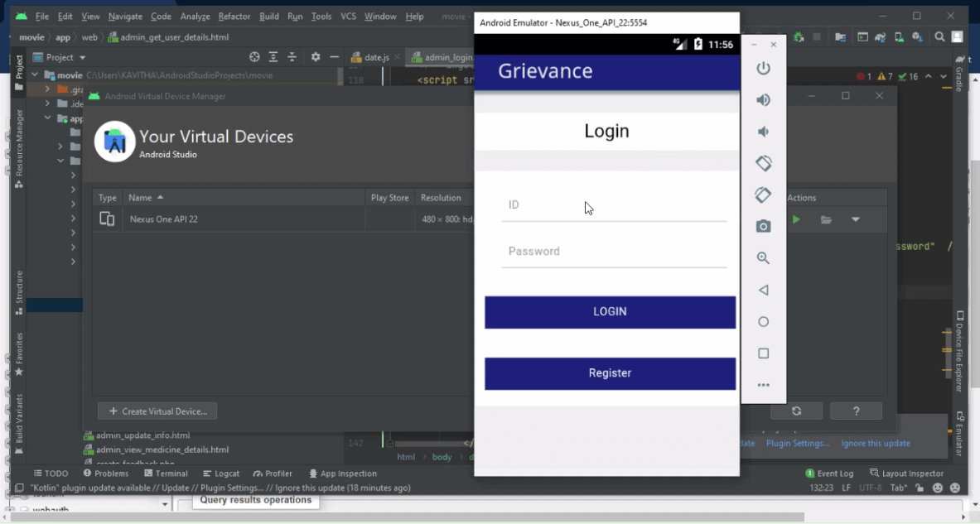Screen dimensions: 980x524
Task: Open extended controls with the ellipsis icon
Action: coord(763,384)
